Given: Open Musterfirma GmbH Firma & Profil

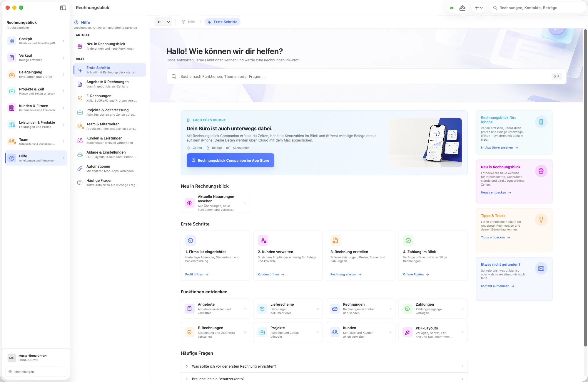Looking at the screenshot, I should (36, 358).
